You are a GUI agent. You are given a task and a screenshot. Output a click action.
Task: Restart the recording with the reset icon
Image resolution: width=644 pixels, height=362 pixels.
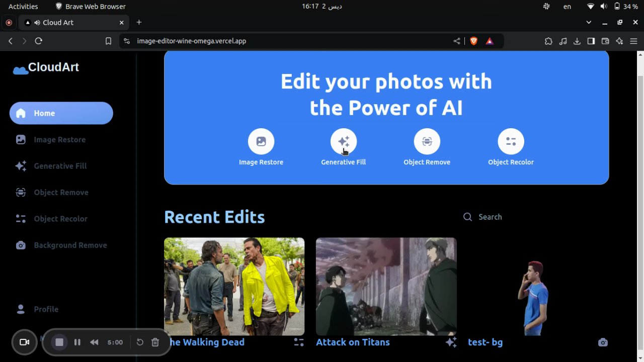click(140, 342)
